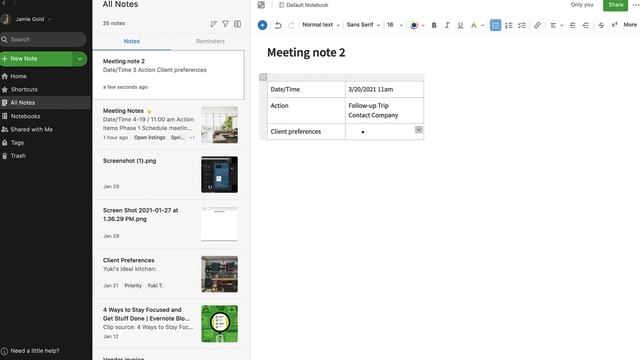Click the Follow-up Trip text
Viewport: 640px width, 360px height.
point(368,106)
